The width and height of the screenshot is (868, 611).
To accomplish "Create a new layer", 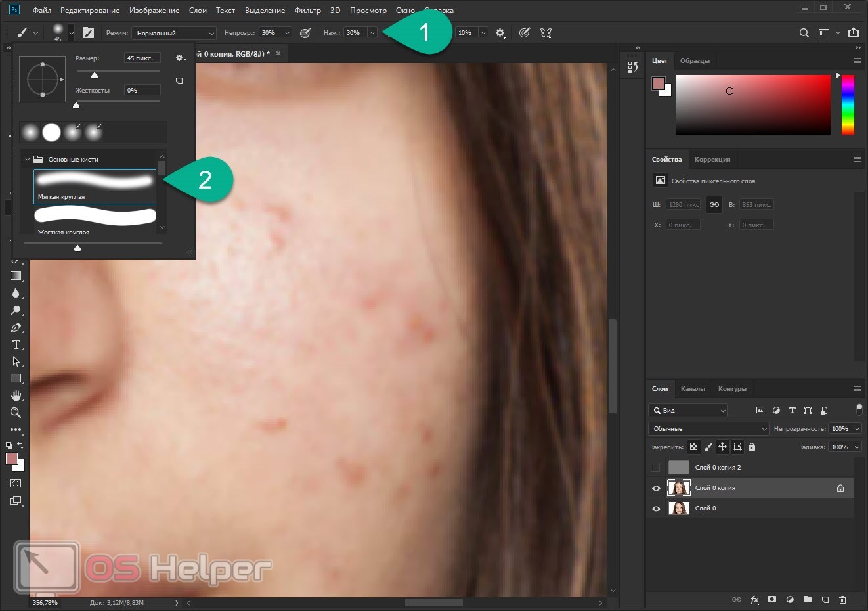I will [825, 599].
